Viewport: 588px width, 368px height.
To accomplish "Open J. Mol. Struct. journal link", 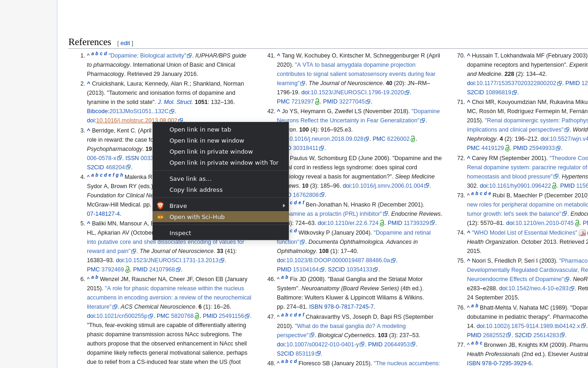I will pyautogui.click(x=175, y=102).
